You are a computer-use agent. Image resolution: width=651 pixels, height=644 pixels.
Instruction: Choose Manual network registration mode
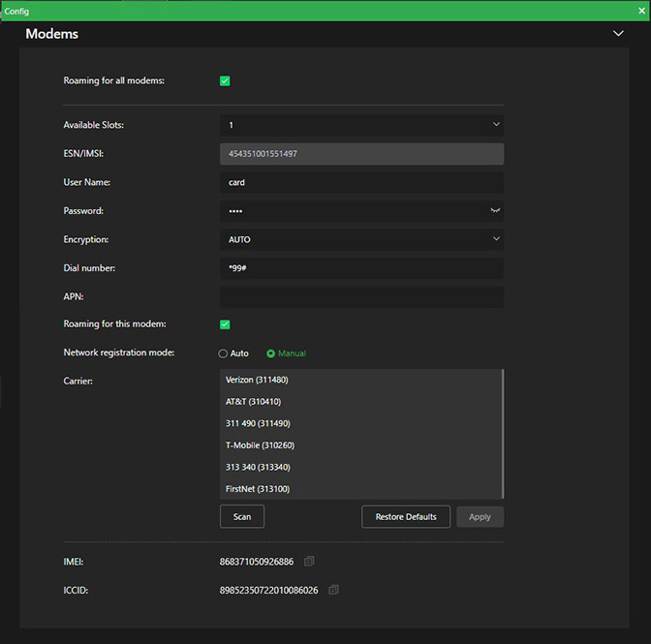pos(271,353)
